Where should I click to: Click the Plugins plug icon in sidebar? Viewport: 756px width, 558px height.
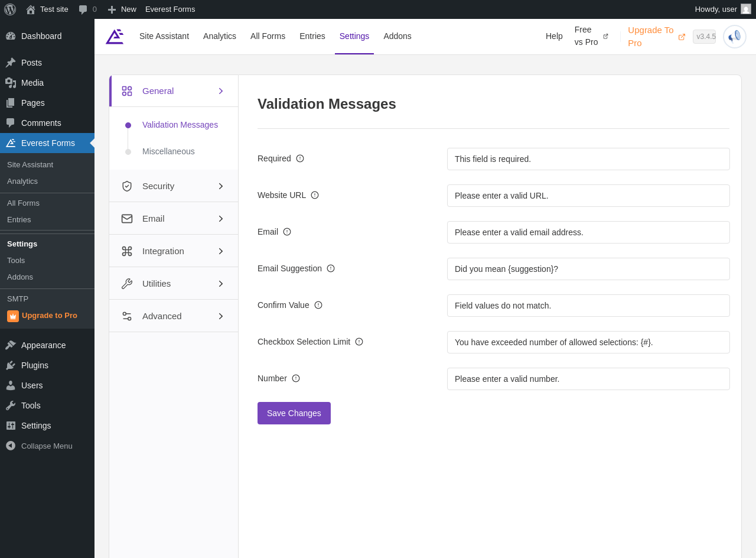coord(11,365)
